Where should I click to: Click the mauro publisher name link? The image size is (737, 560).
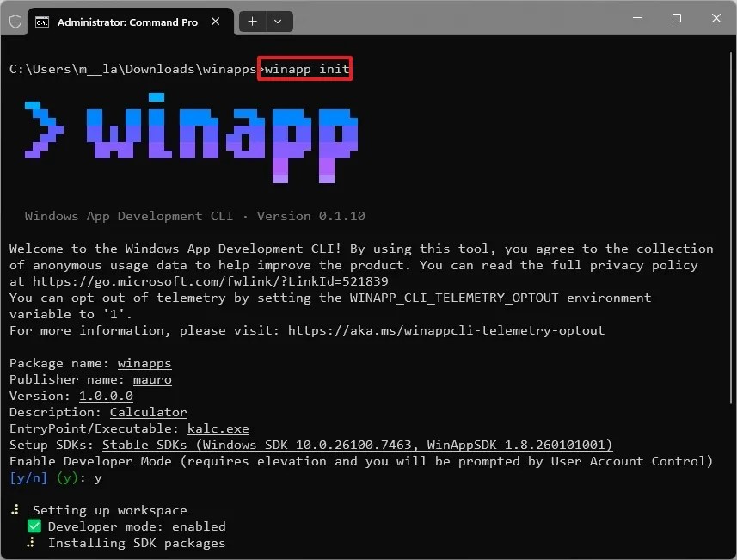coord(152,379)
